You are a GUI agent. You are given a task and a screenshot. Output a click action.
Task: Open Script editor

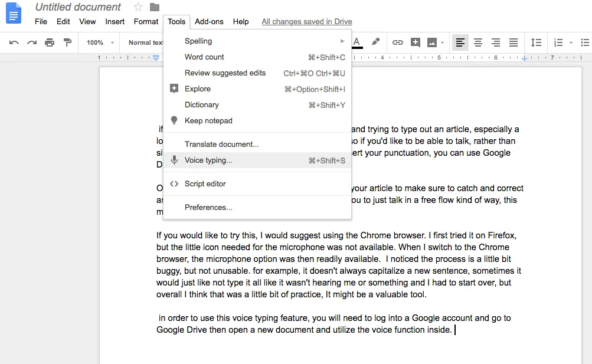257,183
